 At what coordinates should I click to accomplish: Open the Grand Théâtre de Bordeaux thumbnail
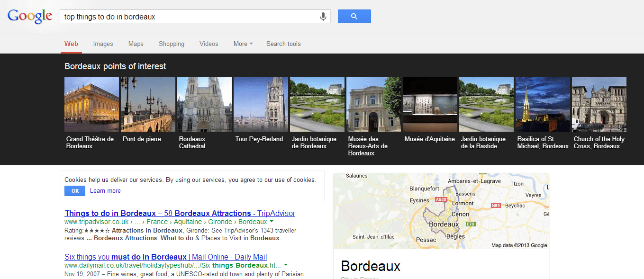[x=91, y=104]
